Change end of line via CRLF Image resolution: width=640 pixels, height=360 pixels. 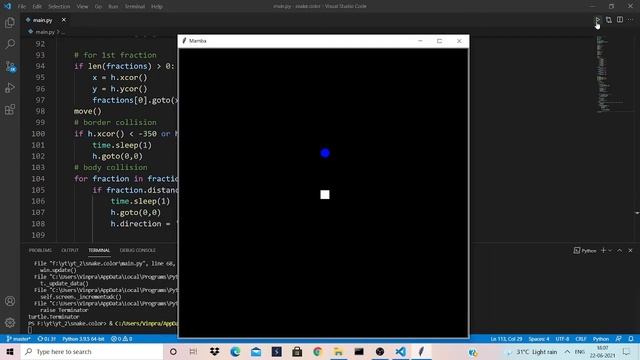pyautogui.click(x=581, y=339)
